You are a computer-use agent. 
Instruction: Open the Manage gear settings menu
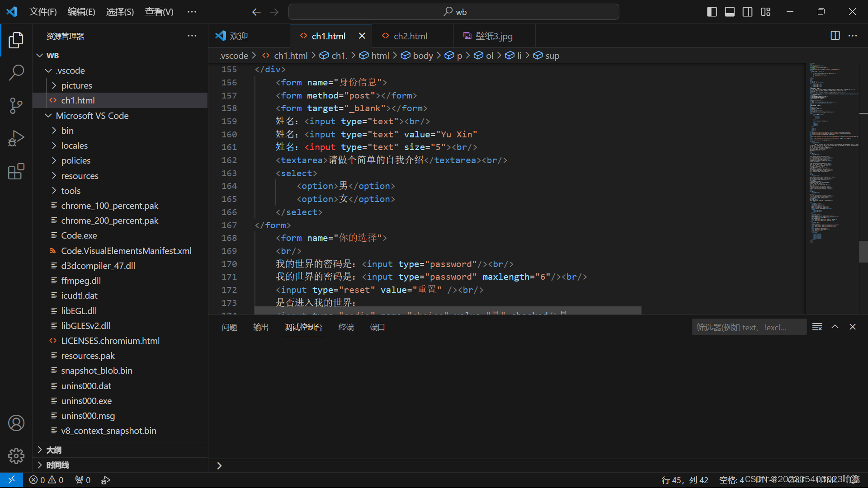pos(16,455)
